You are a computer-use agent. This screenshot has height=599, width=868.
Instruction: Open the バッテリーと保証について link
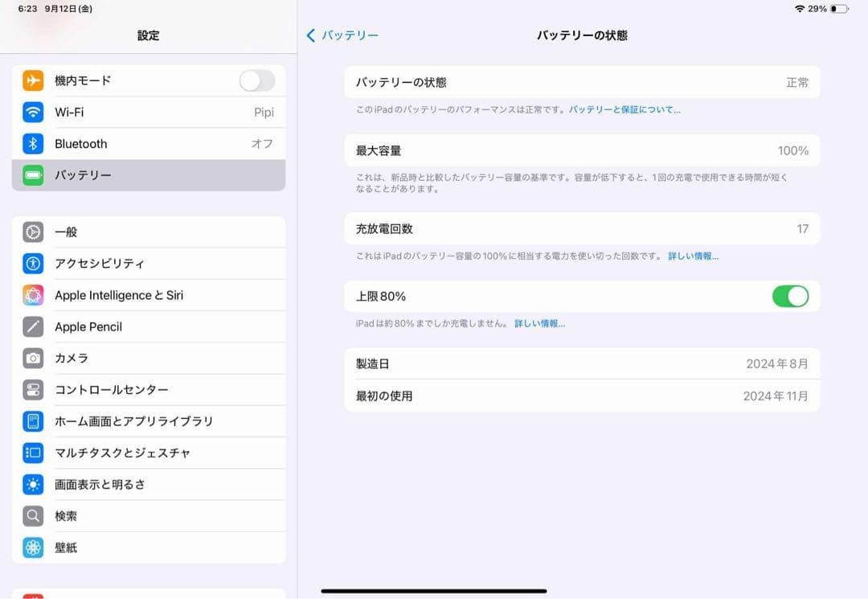coord(623,109)
